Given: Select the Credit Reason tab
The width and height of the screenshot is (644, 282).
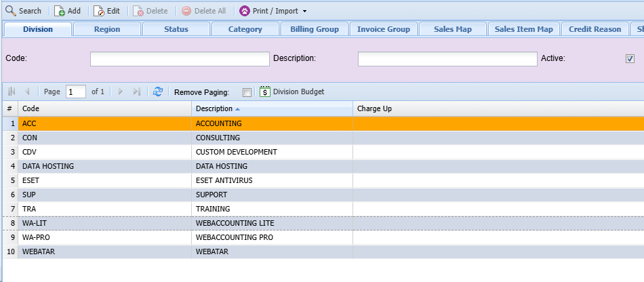Looking at the screenshot, I should (x=595, y=29).
